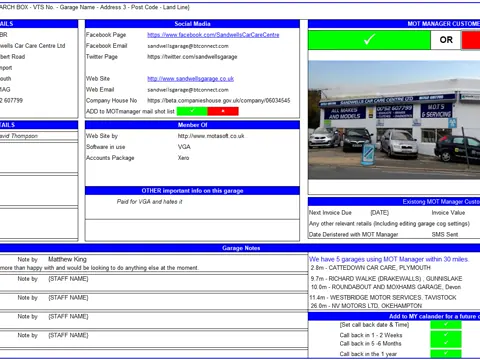Click the [DATE] Next Invoice Due field
The height and width of the screenshot is (360, 480).
coord(380,213)
